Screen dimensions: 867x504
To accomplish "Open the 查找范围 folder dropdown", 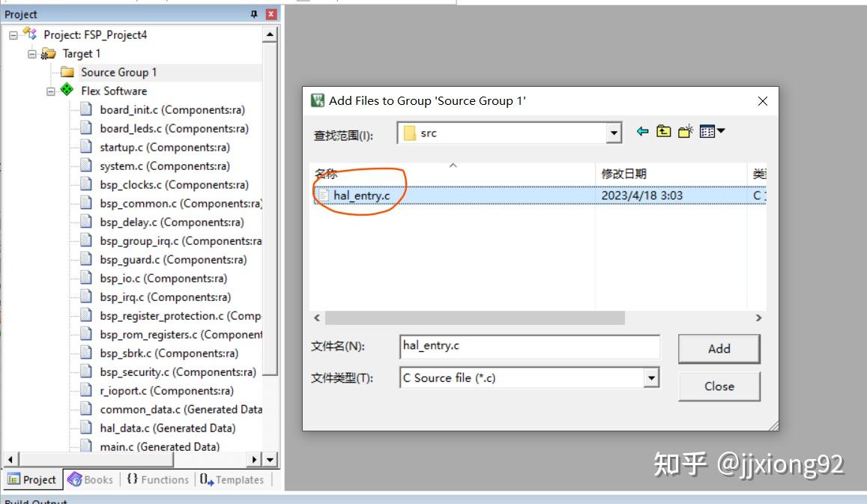I will (614, 133).
